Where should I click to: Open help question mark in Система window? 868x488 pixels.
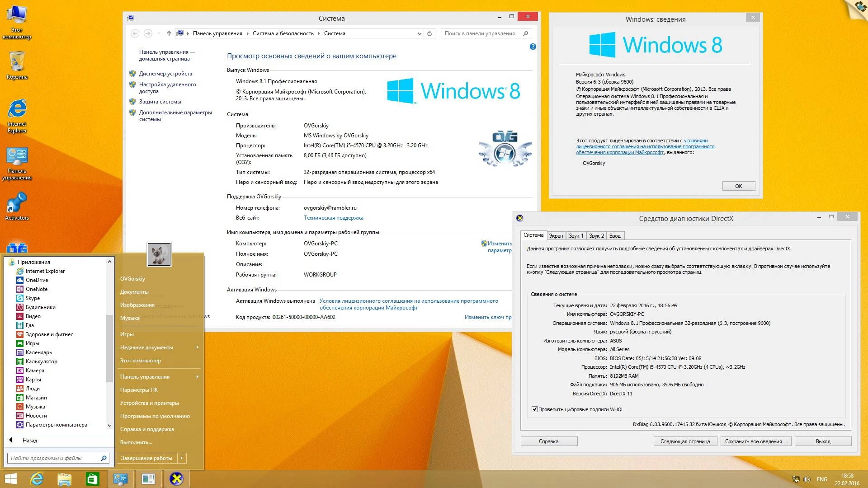533,47
